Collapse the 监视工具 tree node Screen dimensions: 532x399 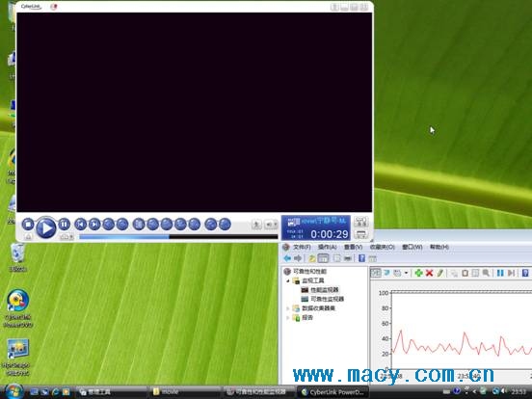pos(288,280)
